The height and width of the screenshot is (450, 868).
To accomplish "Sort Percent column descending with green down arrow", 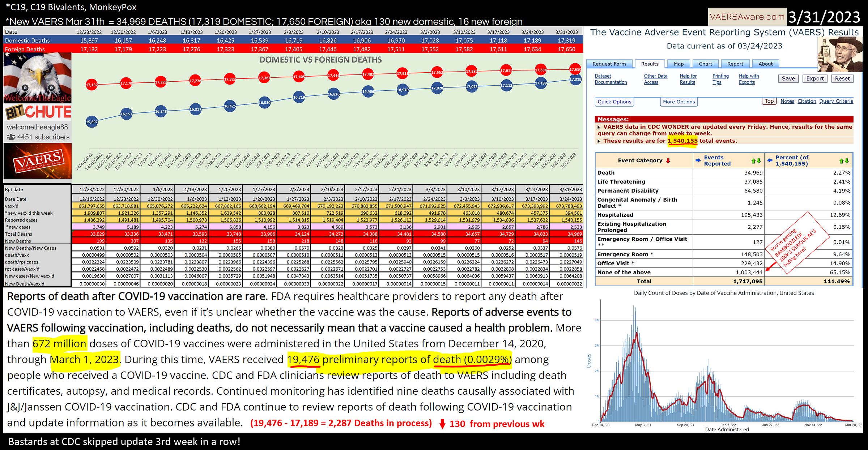I will click(847, 161).
